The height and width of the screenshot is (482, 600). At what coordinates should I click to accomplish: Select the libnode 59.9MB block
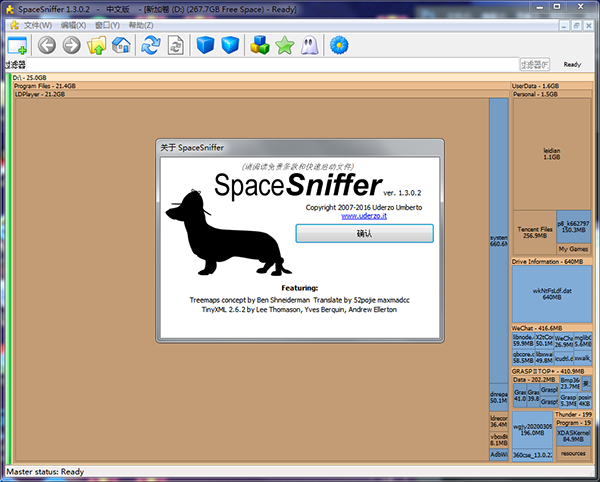523,340
